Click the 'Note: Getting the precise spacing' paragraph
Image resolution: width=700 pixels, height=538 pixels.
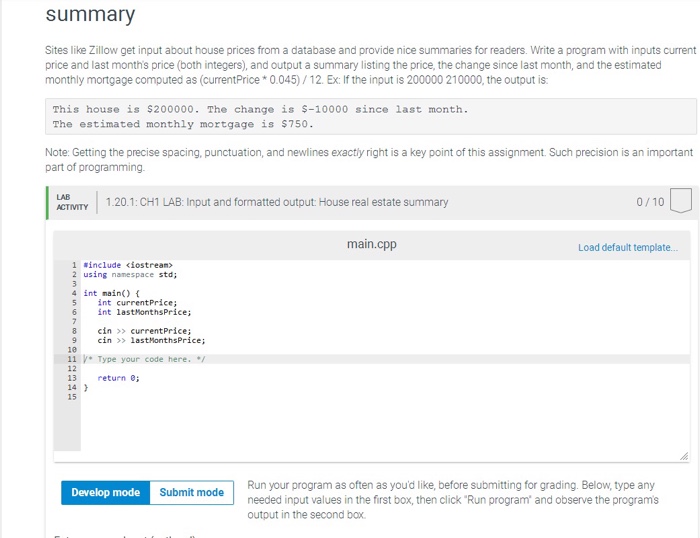coord(369,160)
